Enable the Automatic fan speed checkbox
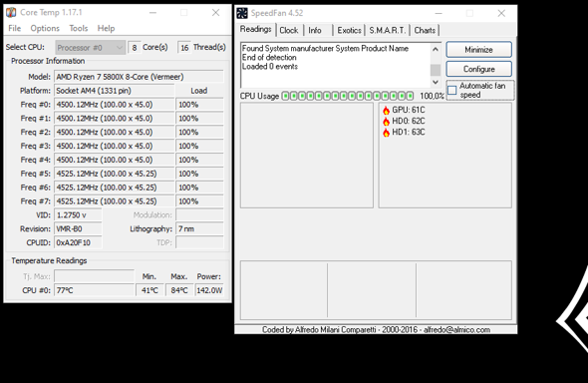 point(452,91)
